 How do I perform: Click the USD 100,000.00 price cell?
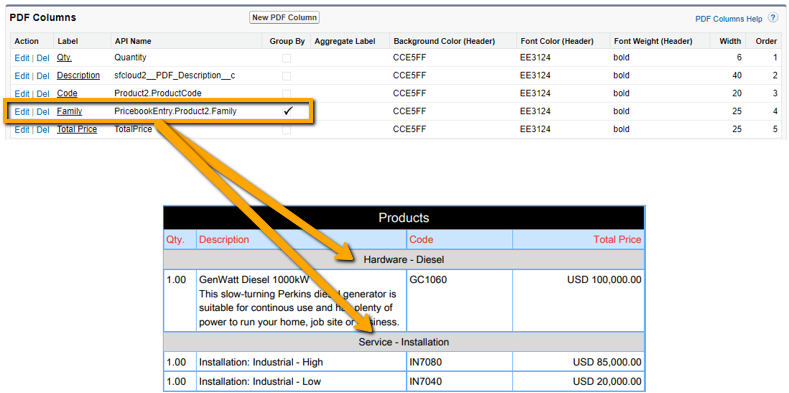point(578,300)
